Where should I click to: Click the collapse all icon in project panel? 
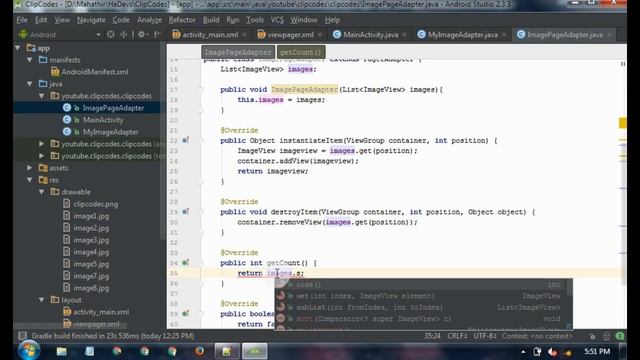[124, 35]
